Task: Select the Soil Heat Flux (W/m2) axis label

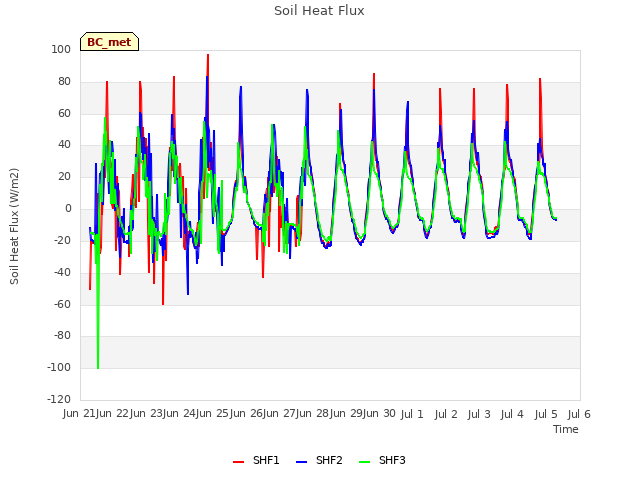Action: (x=14, y=226)
